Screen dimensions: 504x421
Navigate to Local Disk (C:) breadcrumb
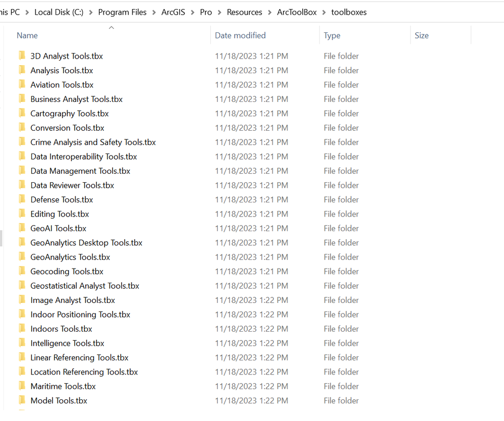pyautogui.click(x=59, y=12)
